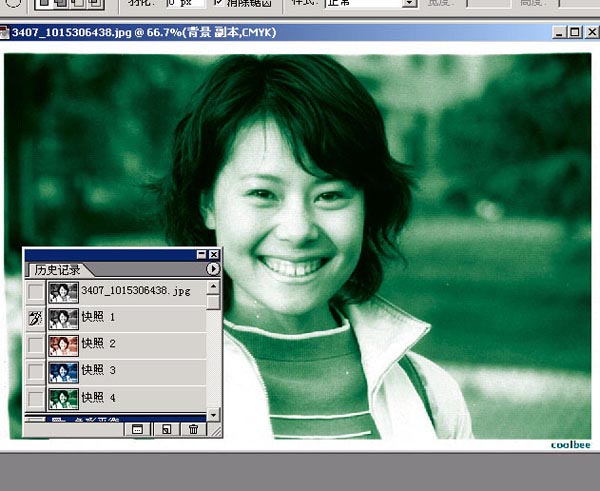
Task: Set history brush source to 快照 4
Action: [x=35, y=399]
